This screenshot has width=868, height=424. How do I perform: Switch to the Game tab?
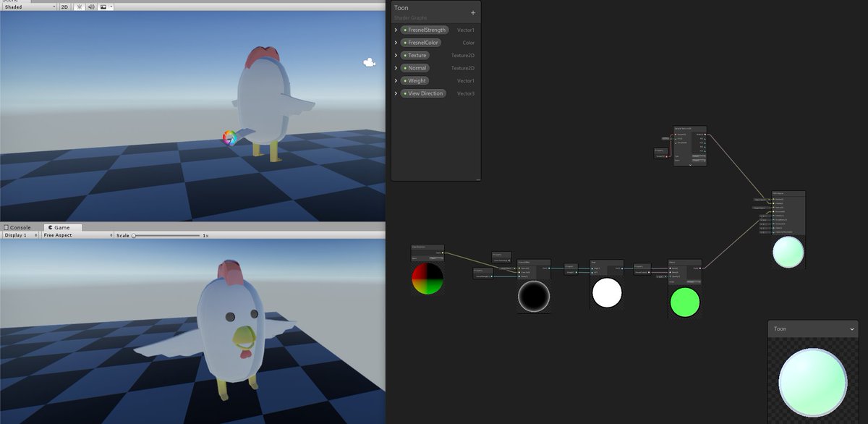coord(61,227)
